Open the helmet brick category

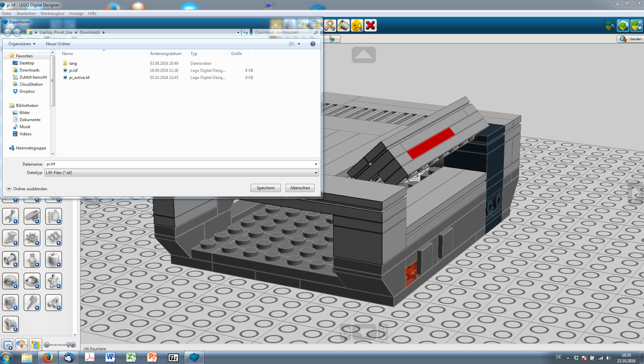(x=10, y=281)
